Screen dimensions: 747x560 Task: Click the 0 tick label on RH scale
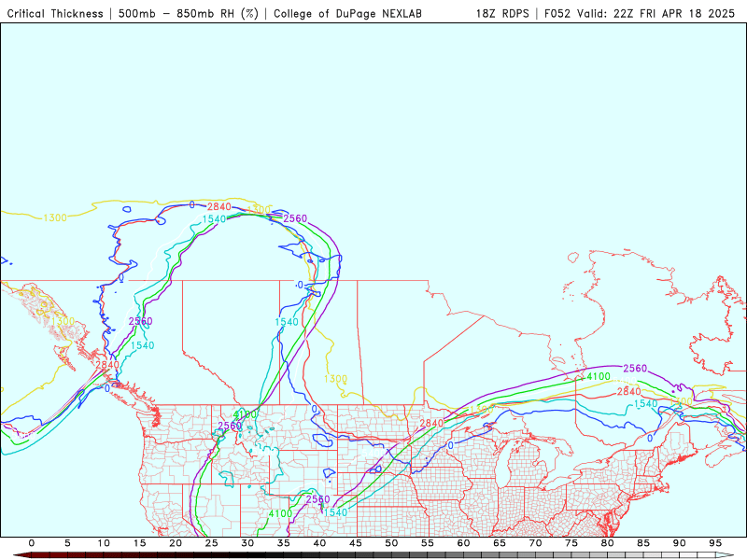[x=32, y=543]
